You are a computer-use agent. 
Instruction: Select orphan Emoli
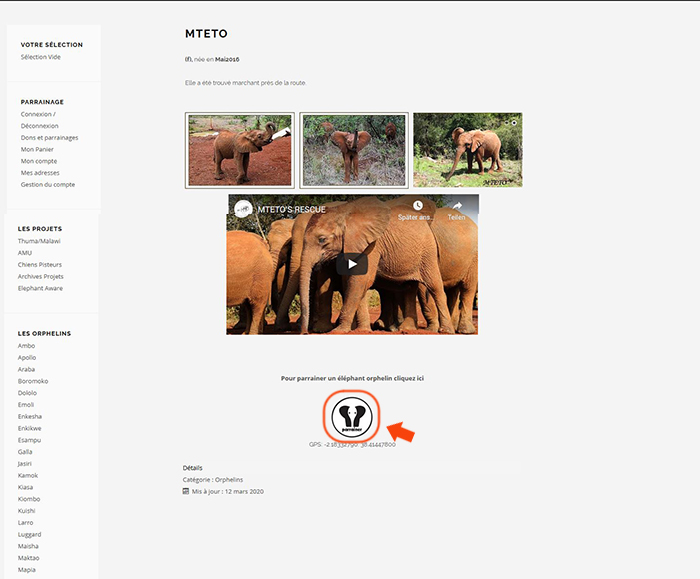(26, 404)
